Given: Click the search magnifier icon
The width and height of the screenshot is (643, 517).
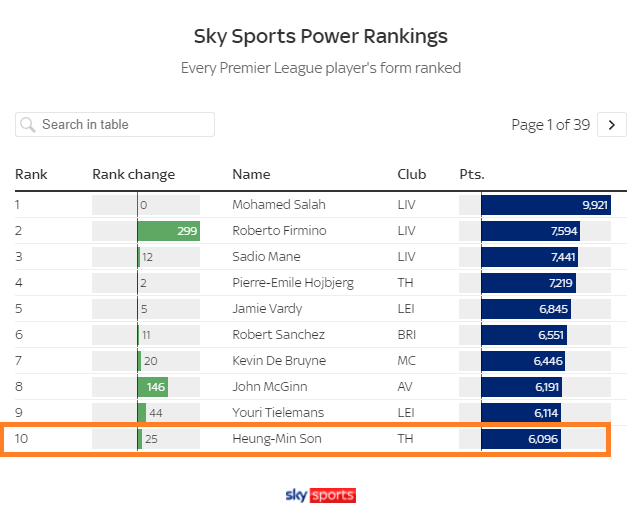Looking at the screenshot, I should pyautogui.click(x=28, y=125).
